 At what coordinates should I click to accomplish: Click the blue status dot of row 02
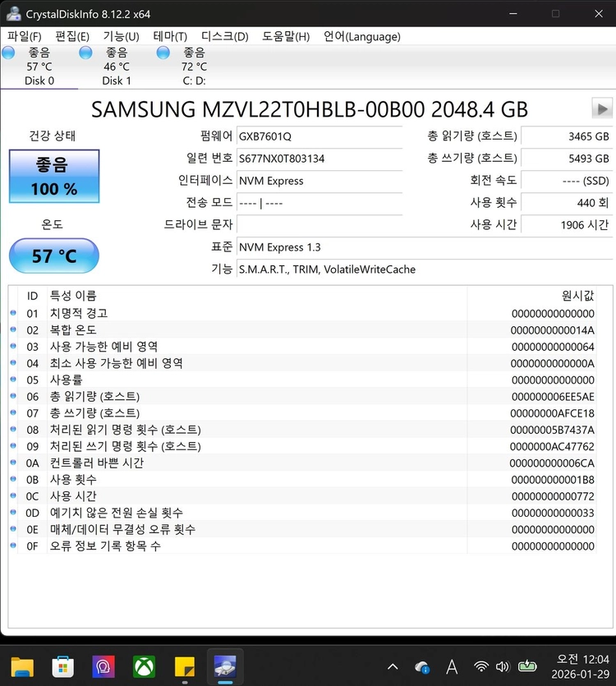click(13, 329)
